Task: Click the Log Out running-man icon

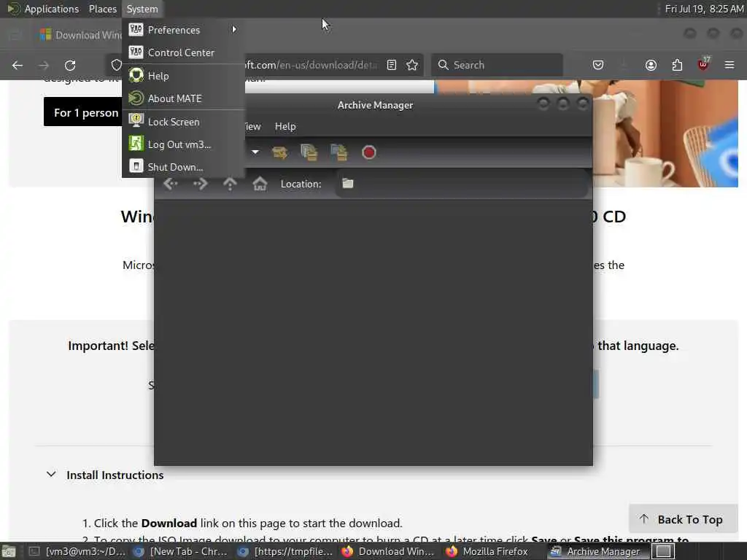Action: tap(136, 144)
